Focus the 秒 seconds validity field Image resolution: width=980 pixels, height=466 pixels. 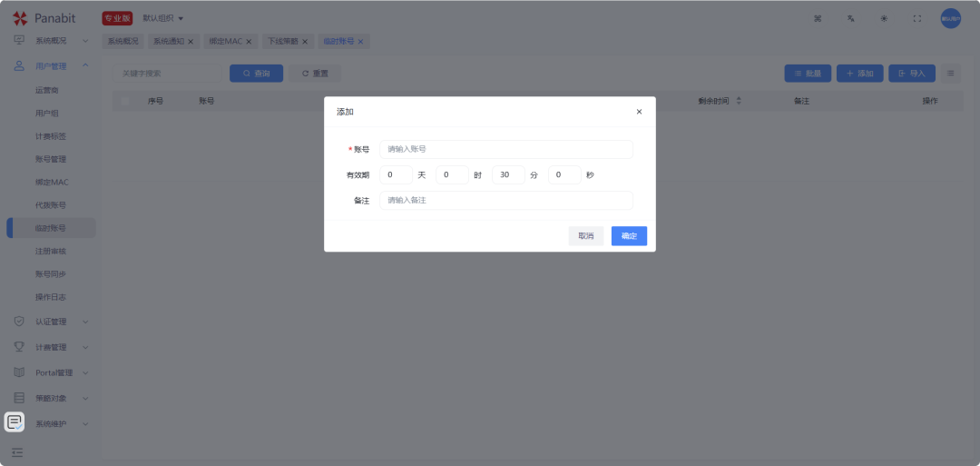pyautogui.click(x=565, y=175)
